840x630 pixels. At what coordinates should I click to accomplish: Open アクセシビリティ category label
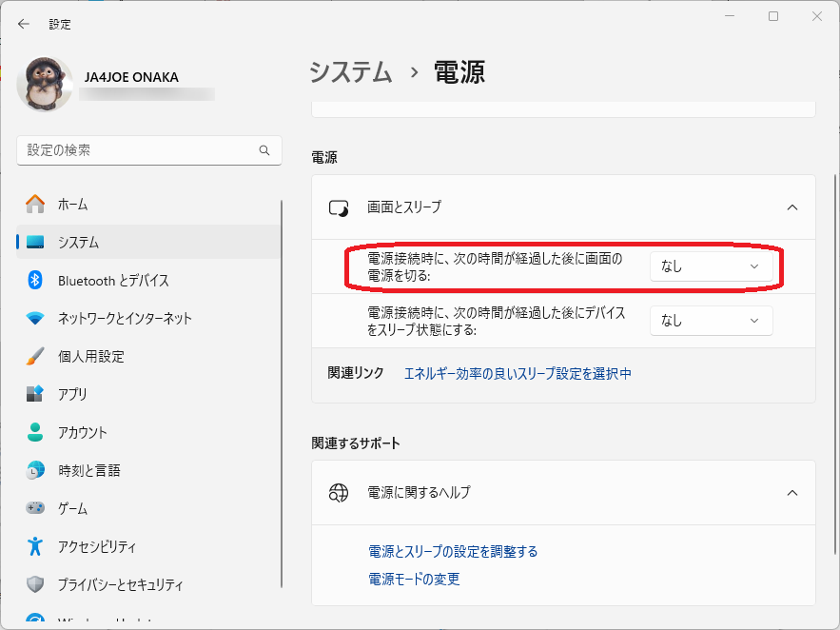(97, 546)
